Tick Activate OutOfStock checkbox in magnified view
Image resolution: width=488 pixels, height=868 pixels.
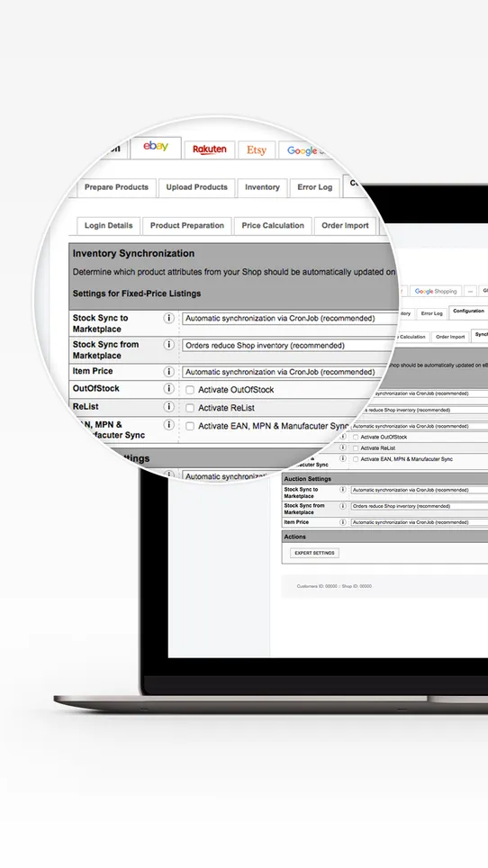190,390
